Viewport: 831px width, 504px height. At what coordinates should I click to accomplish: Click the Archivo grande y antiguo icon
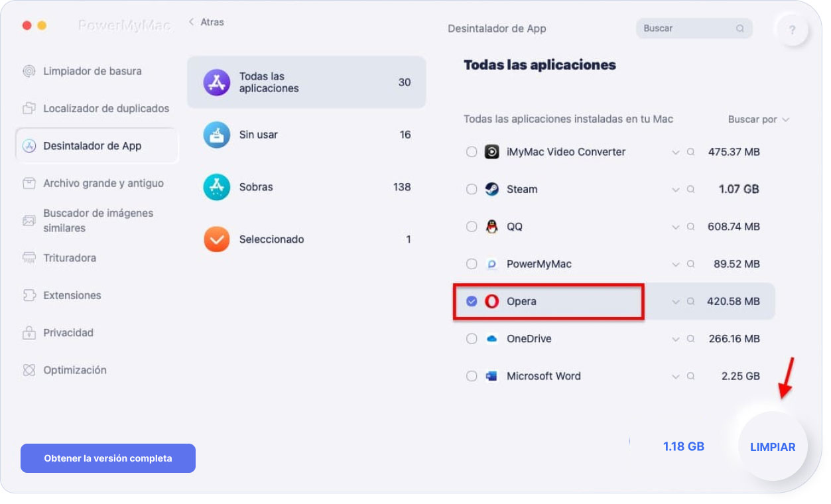click(29, 183)
